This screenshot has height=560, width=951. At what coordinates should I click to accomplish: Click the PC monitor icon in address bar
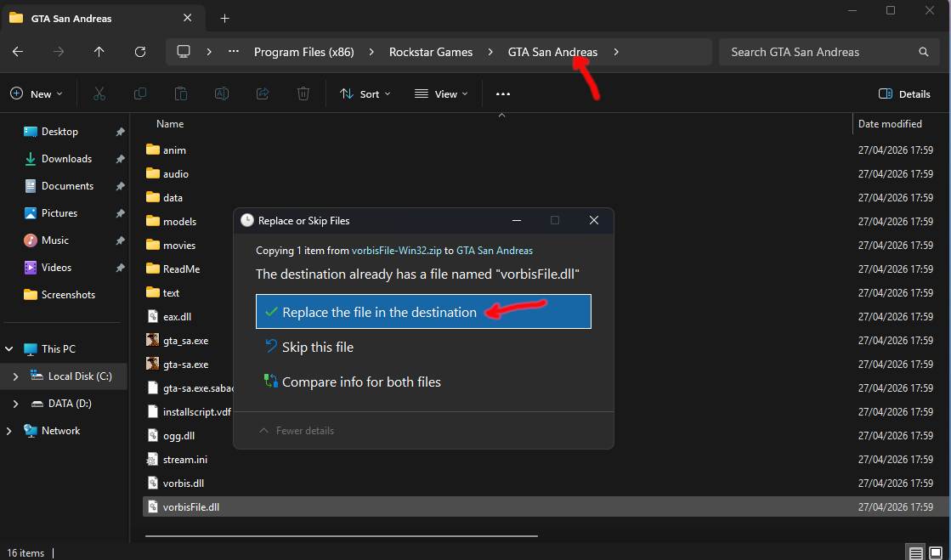(184, 52)
